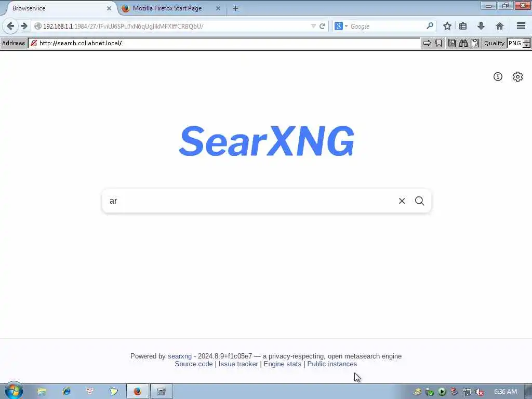
Task: Open the Browservice bookmarks page icon
Action: [x=452, y=43]
